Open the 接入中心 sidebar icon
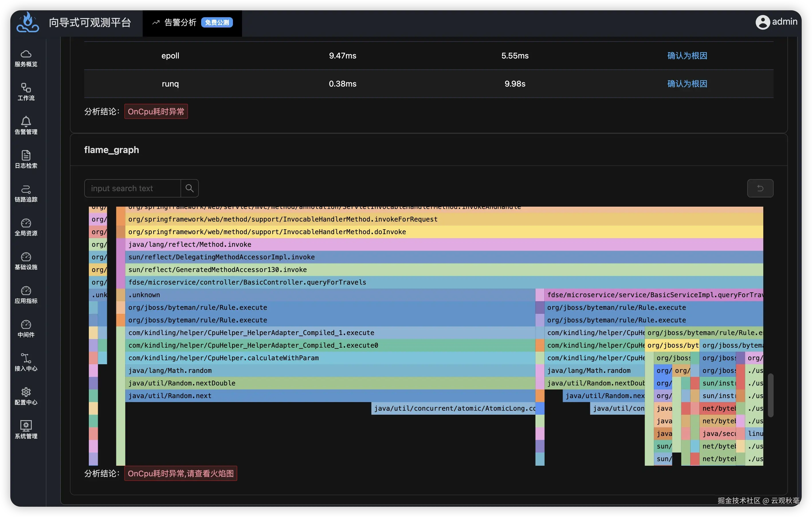This screenshot has width=812, height=517. click(x=26, y=358)
